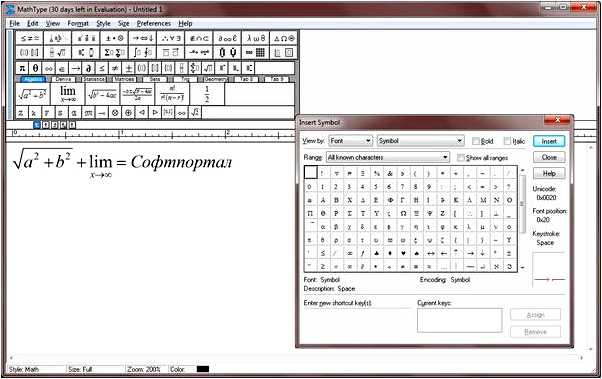Click the Help button in dialog
The height and width of the screenshot is (379, 602).
[x=549, y=174]
